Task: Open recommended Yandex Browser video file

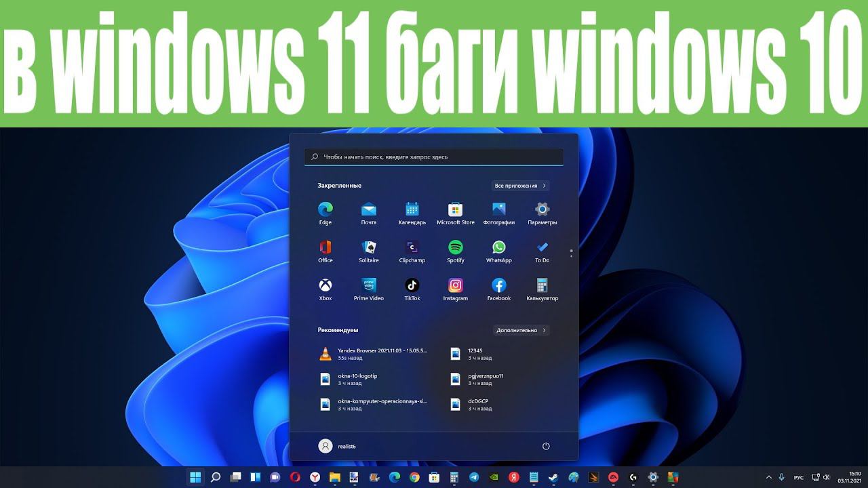Action: coord(373,354)
